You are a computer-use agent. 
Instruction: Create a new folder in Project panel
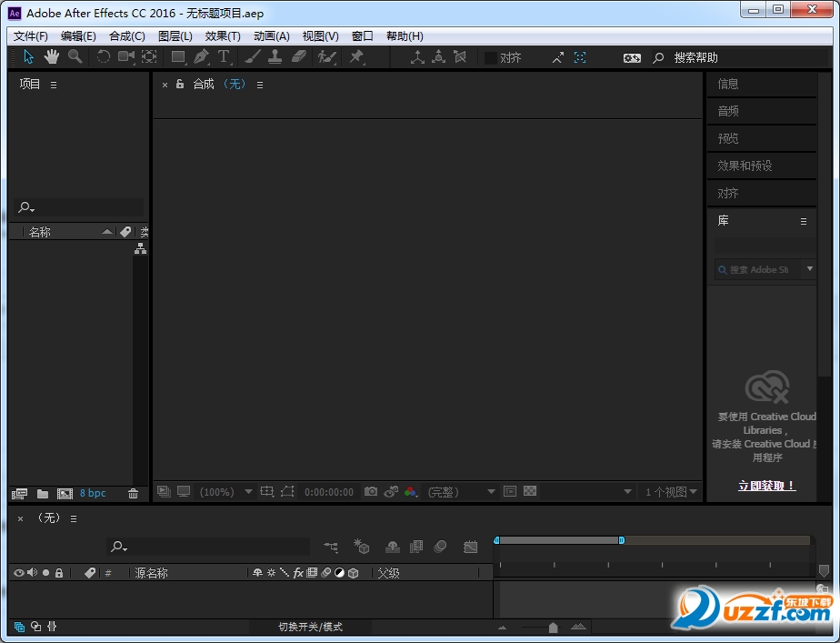pyautogui.click(x=43, y=494)
